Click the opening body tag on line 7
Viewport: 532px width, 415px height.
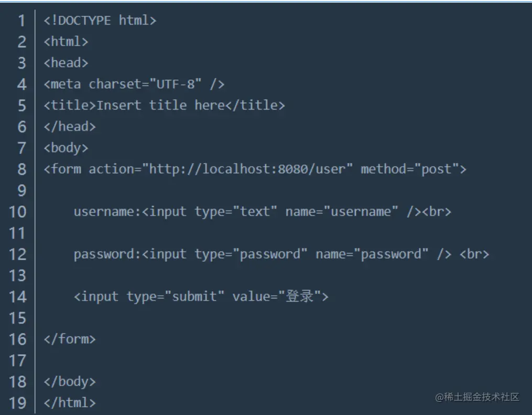tap(66, 148)
